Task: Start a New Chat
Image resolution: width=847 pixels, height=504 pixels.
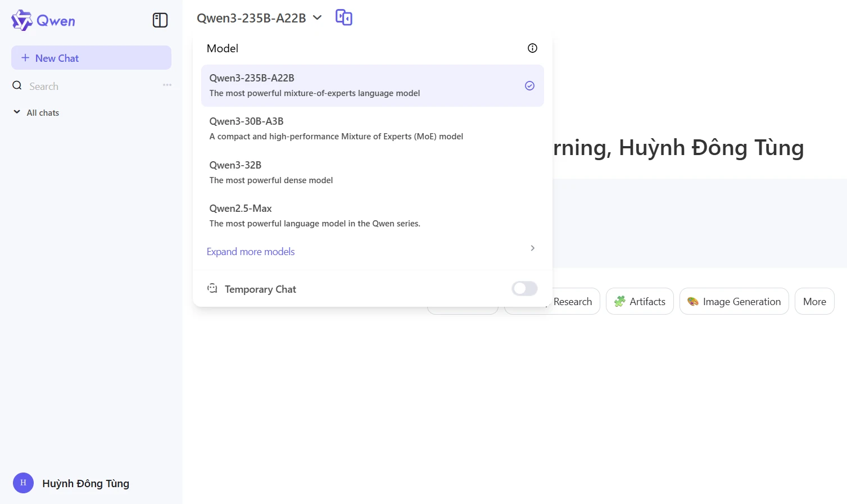Action: click(91, 58)
